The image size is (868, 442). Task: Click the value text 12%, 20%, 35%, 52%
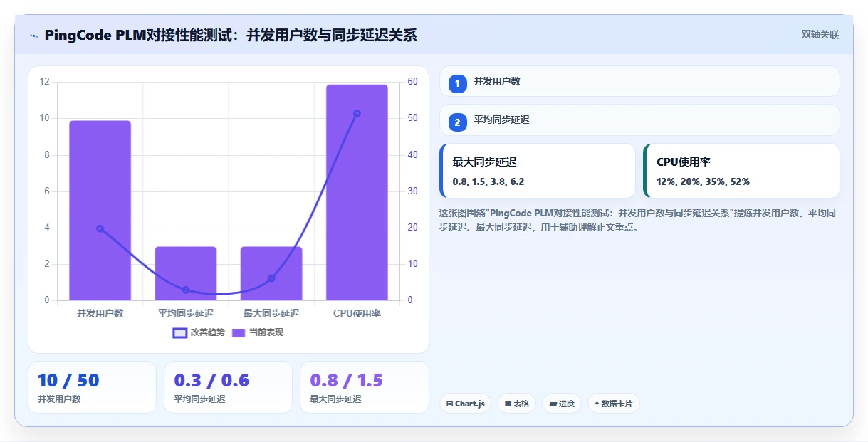703,181
